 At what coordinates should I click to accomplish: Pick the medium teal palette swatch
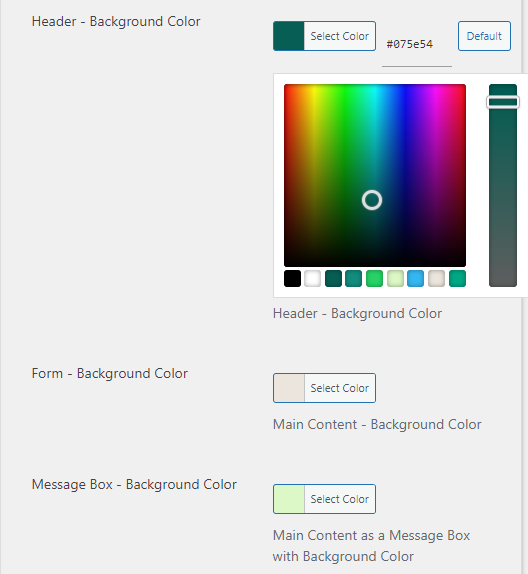354,279
